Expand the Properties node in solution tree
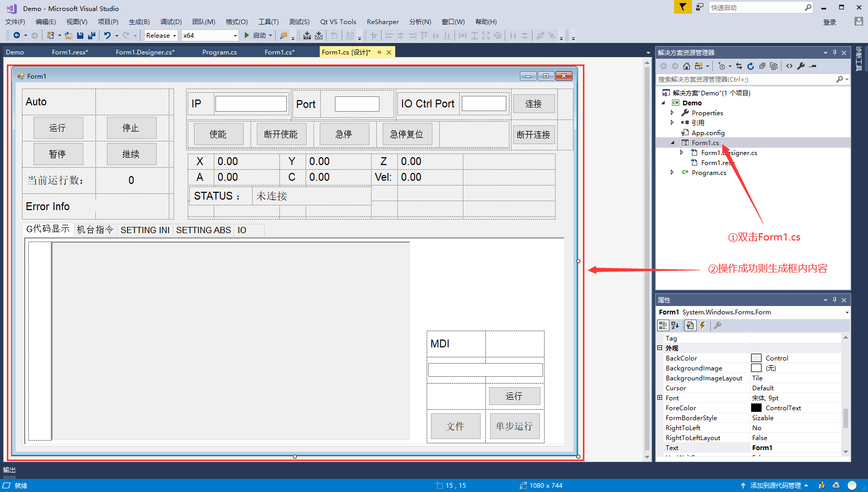The image size is (868, 492). click(x=672, y=113)
